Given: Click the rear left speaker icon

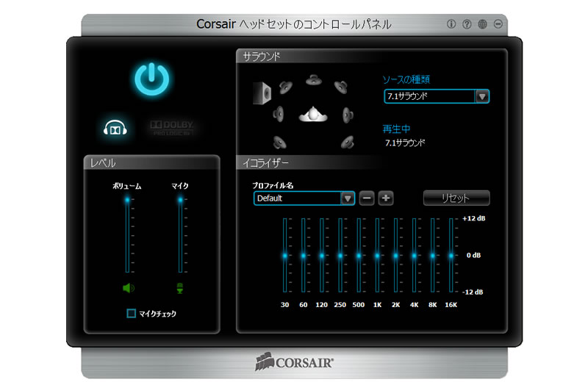Looking at the screenshot, I should pyautogui.click(x=280, y=143).
